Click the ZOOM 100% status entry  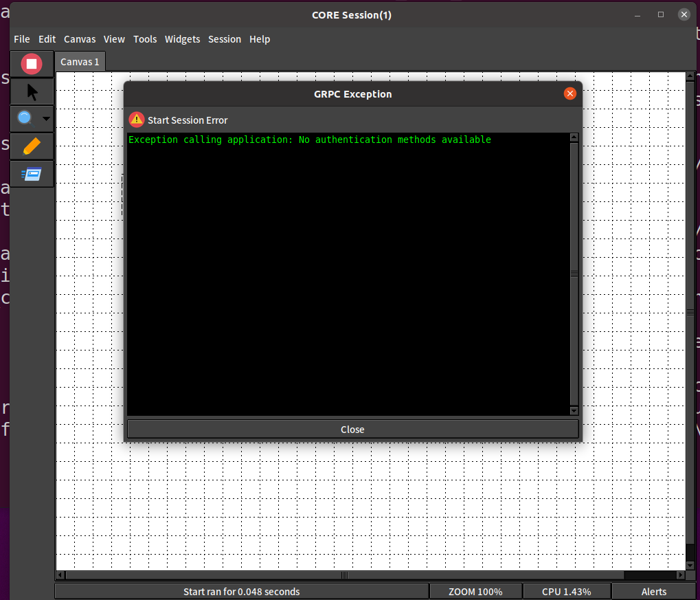click(475, 592)
